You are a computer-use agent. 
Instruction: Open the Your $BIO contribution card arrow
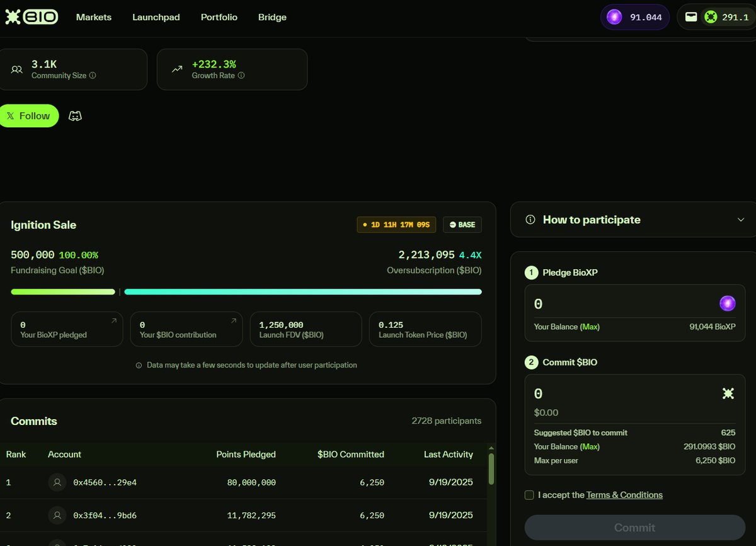coord(233,321)
